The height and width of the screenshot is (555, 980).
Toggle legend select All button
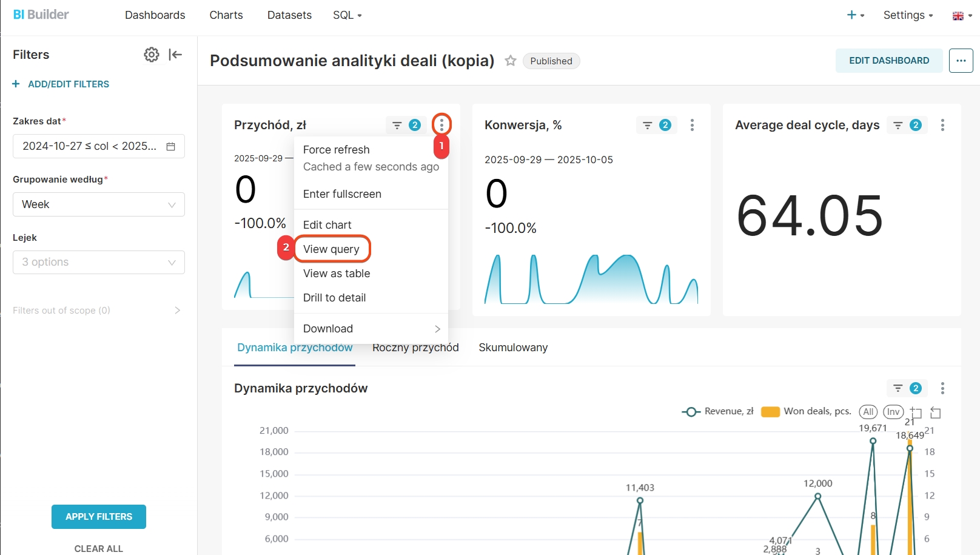click(868, 412)
